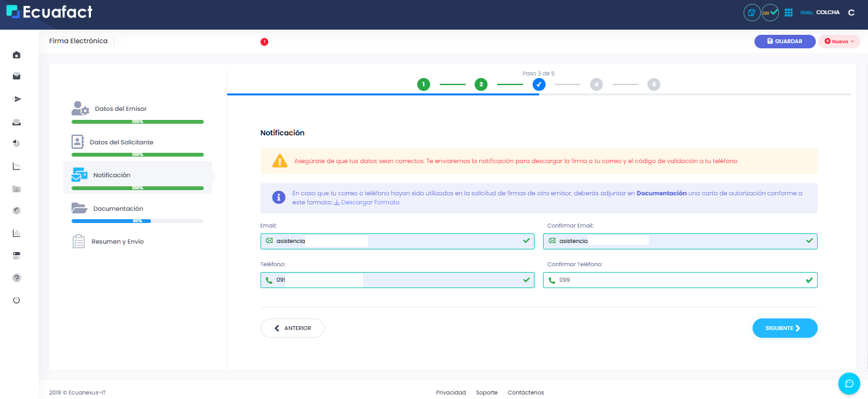This screenshot has height=399, width=868.
Task: Click the SIGUIENTE button
Action: tap(784, 328)
